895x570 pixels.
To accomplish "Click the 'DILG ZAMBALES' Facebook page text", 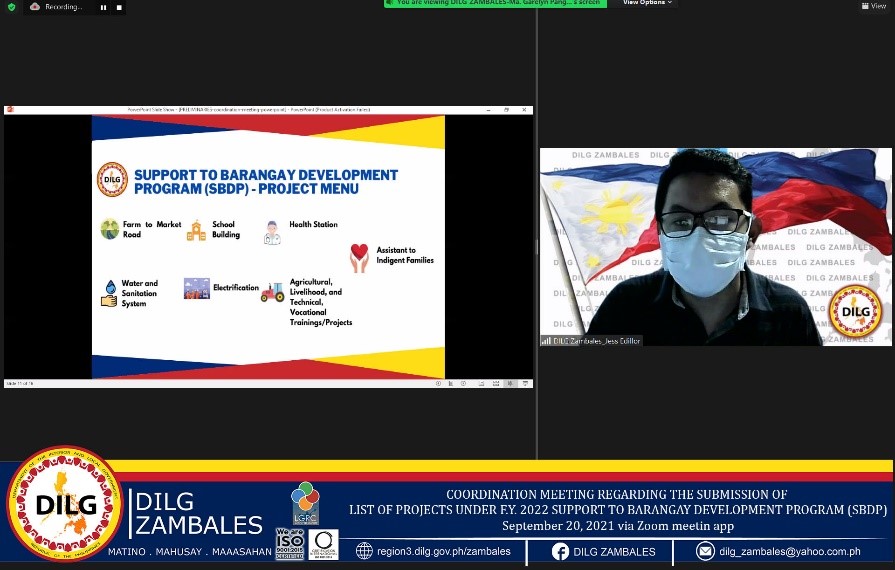I will click(614, 552).
